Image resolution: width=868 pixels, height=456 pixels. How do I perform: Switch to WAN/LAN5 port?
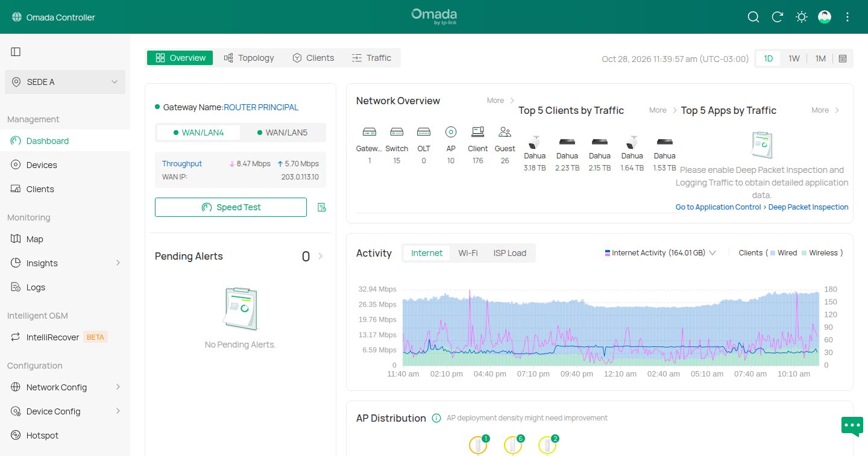click(282, 133)
